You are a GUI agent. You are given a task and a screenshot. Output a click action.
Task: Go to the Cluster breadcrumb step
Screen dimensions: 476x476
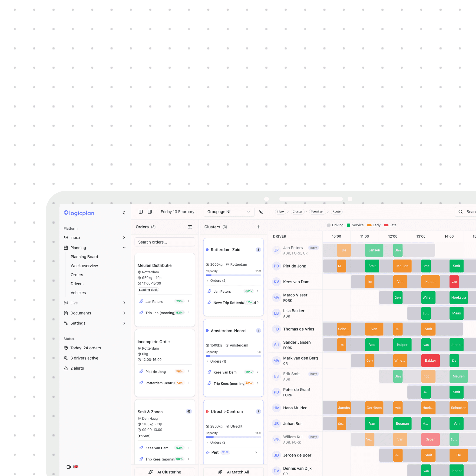(x=297, y=212)
